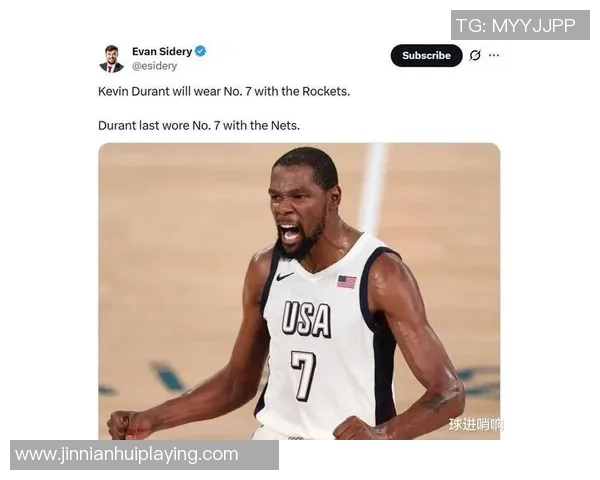Click the Nike swoosh on the jersey
Screen dimensions: 600x480
pyautogui.click(x=285, y=276)
